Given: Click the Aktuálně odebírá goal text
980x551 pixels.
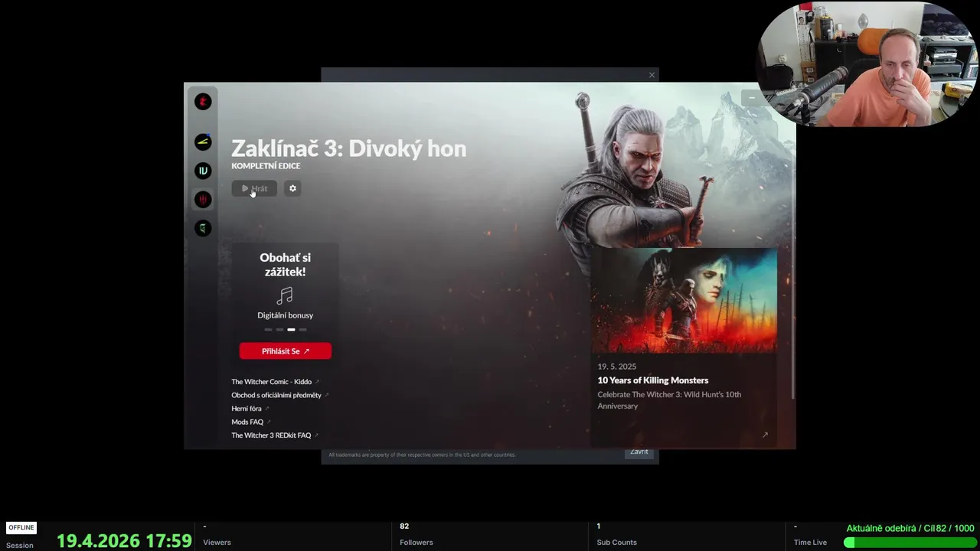Looking at the screenshot, I should (x=910, y=528).
